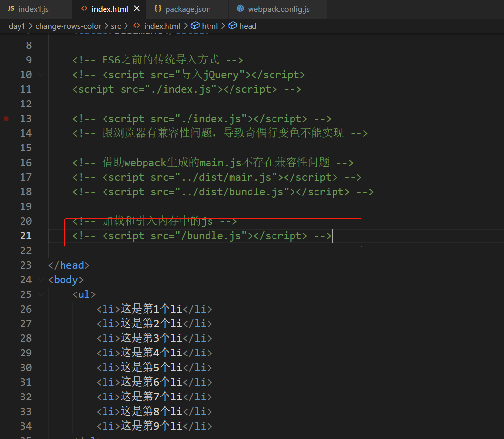Viewport: 504px width, 439px height.
Task: Click the webpack cube icon on webpack.config.js tab
Action: tap(240, 9)
